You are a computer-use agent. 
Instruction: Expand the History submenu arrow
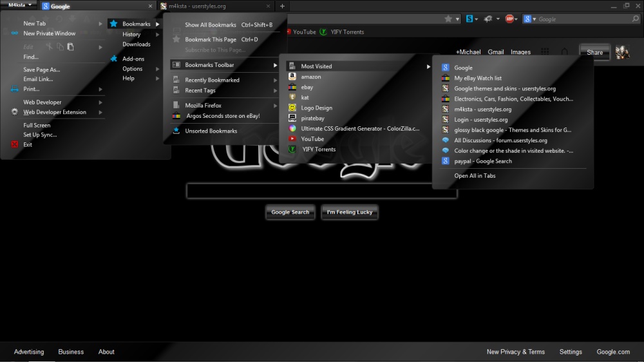pyautogui.click(x=157, y=35)
